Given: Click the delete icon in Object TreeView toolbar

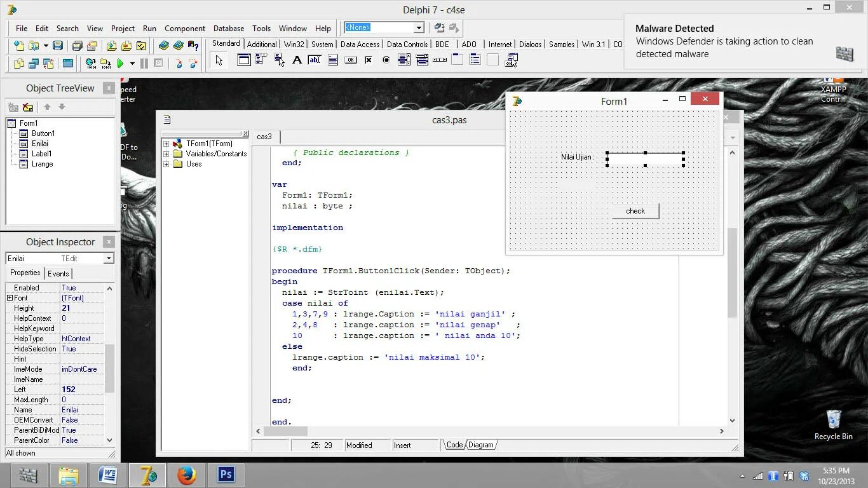Looking at the screenshot, I should 28,107.
